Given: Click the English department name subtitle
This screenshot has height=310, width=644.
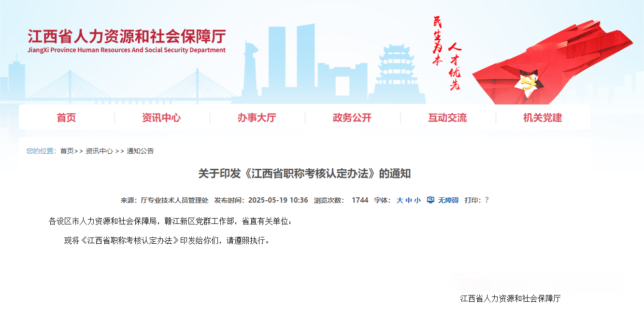Looking at the screenshot, I should [x=127, y=50].
